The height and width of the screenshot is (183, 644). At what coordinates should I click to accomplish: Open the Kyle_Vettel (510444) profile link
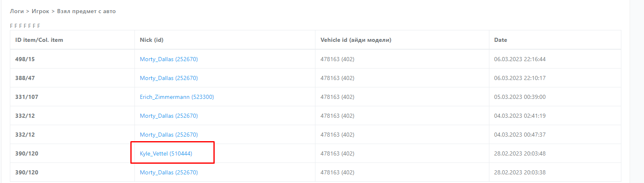coord(166,153)
